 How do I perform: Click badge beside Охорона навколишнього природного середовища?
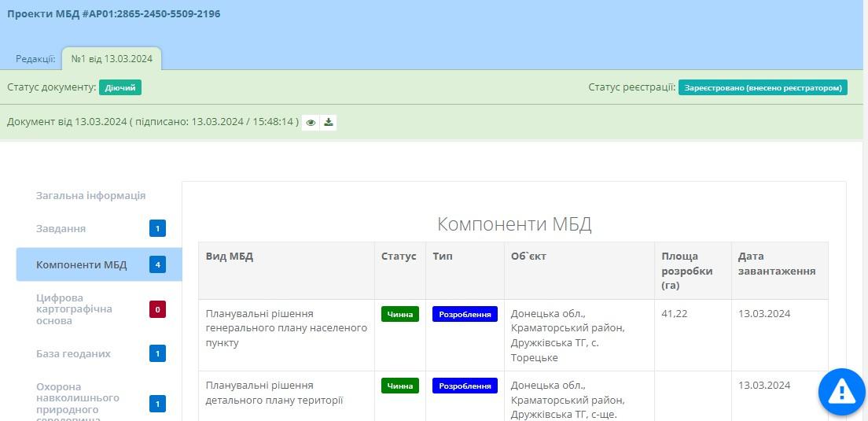[157, 404]
